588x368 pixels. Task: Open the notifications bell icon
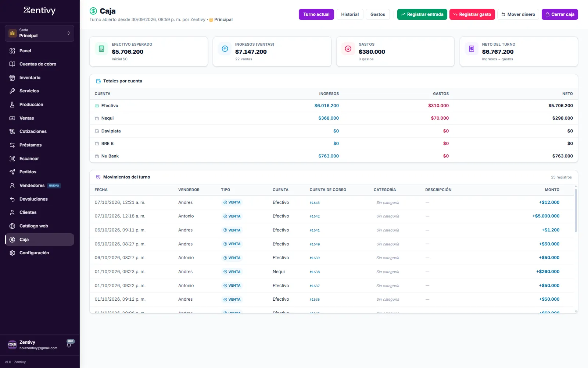(69, 345)
